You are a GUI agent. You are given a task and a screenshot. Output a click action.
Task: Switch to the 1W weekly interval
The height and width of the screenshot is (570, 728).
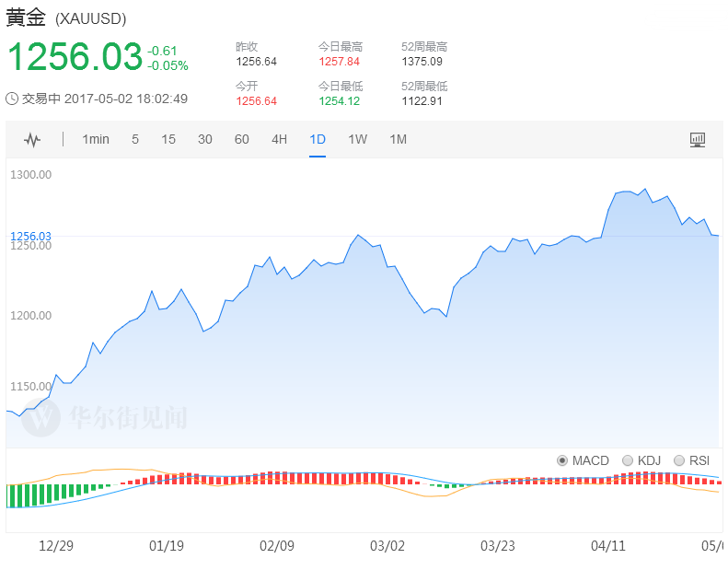(357, 139)
